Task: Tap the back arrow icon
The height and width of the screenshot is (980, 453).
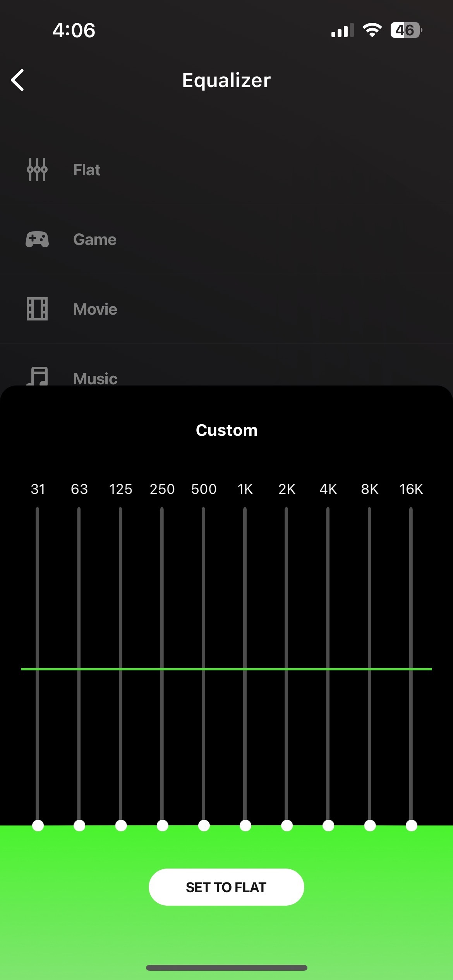Action: 18,80
